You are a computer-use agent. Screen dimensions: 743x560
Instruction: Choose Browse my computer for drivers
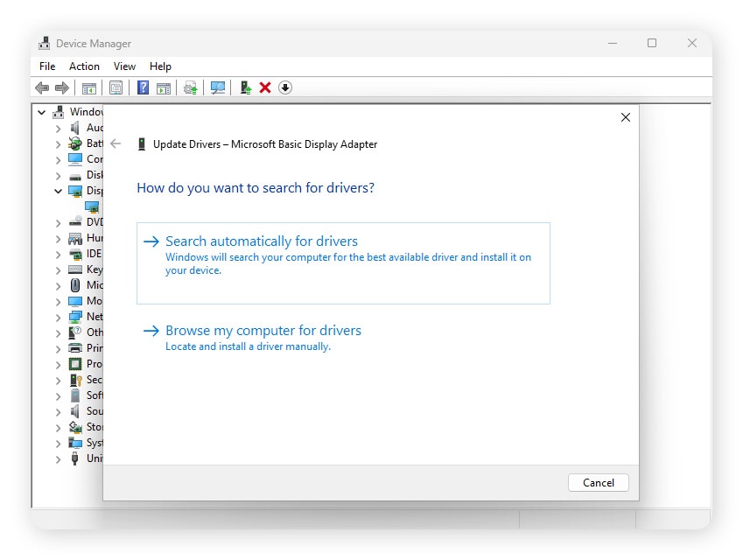coord(343,338)
